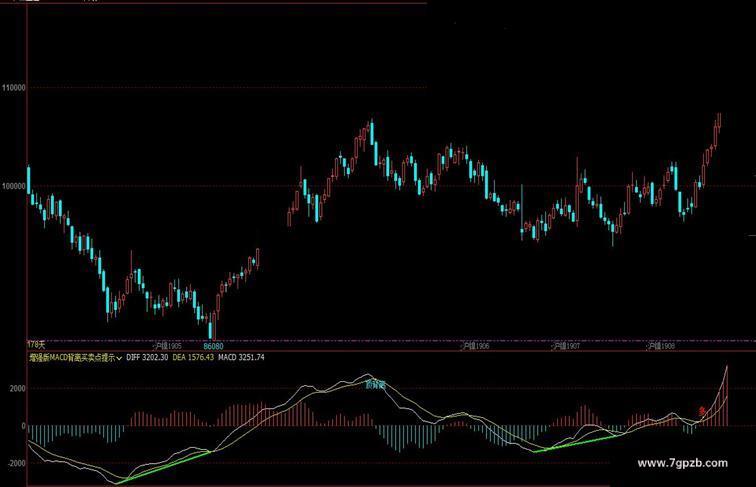The image size is (756, 487).
Task: Click the 沪镍1908 contract marker
Action: 661,346
